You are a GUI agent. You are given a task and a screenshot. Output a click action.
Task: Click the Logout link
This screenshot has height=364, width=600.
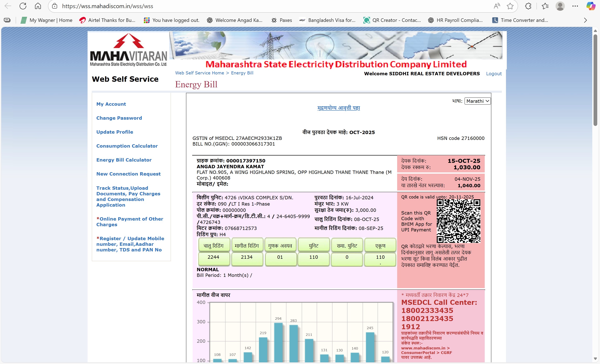click(494, 74)
